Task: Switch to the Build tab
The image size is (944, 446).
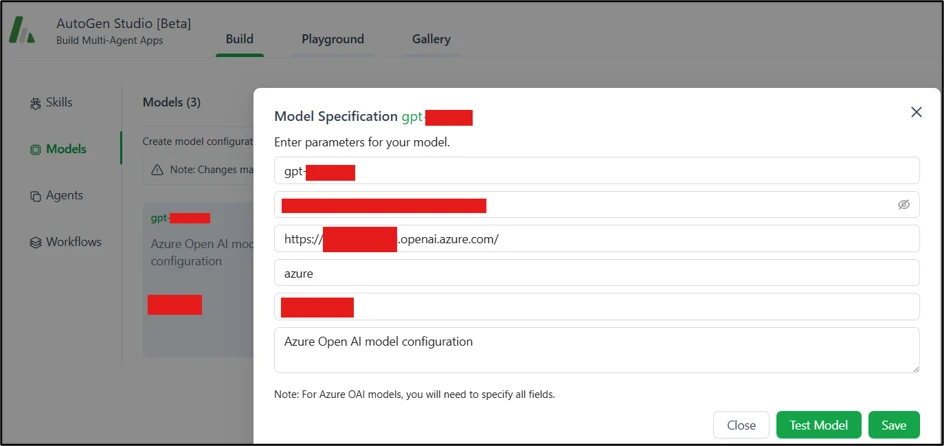Action: [x=240, y=39]
